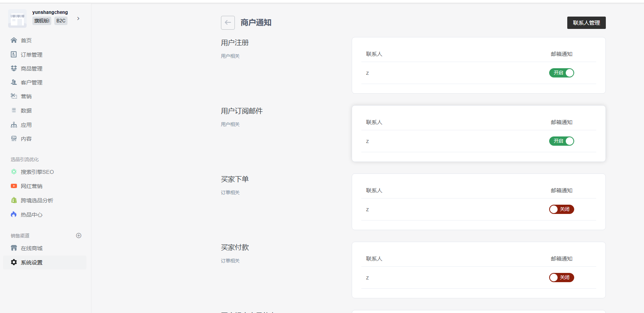Click the 热品中心 flame icon
644x313 pixels.
pyautogui.click(x=14, y=214)
